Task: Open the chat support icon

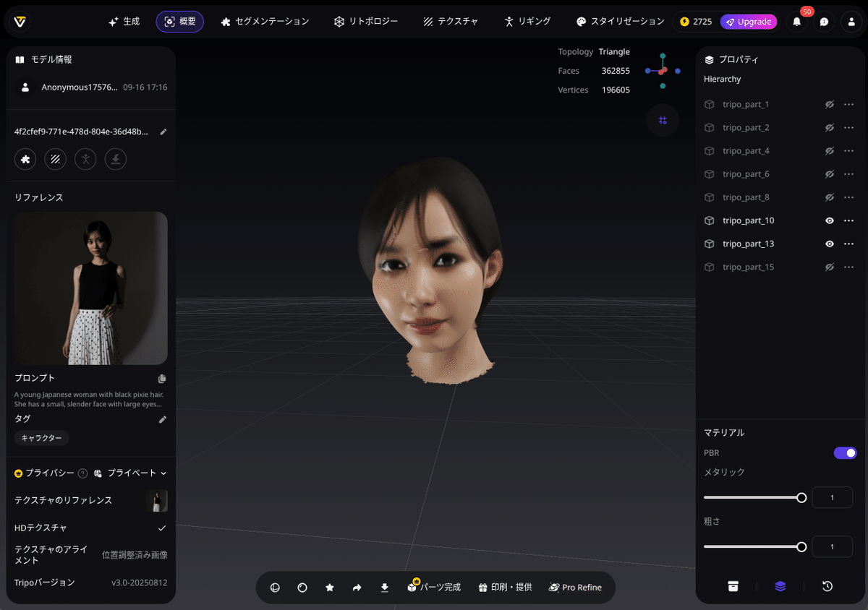Action: point(824,22)
